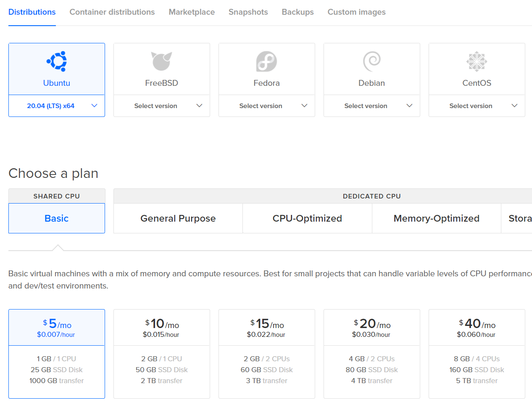
Task: Expand FreeBSD Select version dropdown
Action: click(x=162, y=106)
